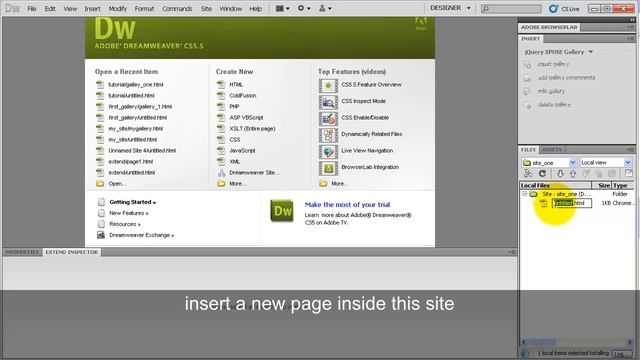640x360 pixels.
Task: Open the Site menu
Action: click(206, 9)
